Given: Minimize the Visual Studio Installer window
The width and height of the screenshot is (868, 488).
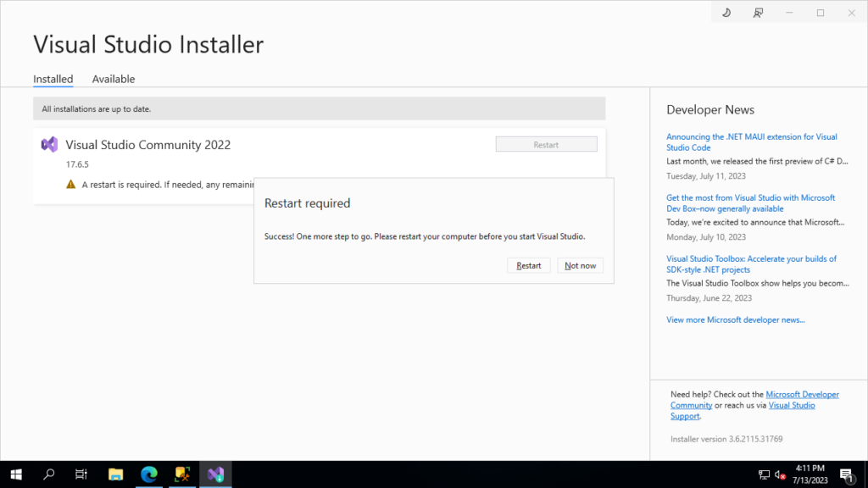Looking at the screenshot, I should 789,13.
